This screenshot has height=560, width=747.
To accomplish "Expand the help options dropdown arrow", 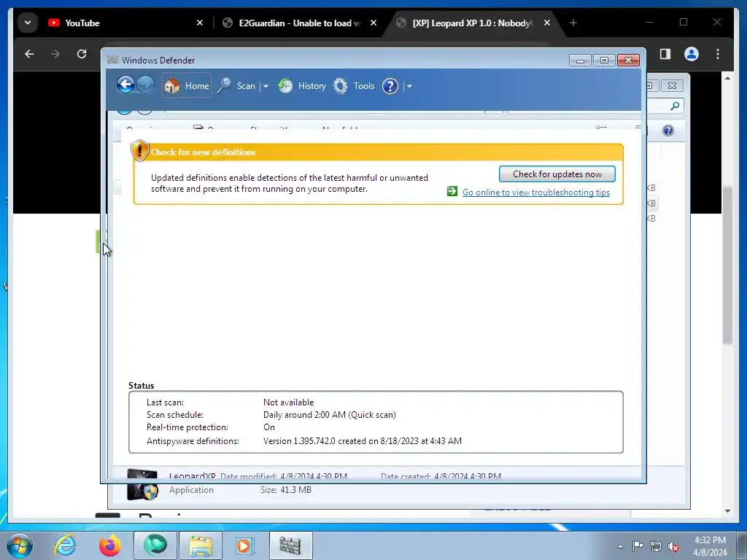I will (x=409, y=86).
